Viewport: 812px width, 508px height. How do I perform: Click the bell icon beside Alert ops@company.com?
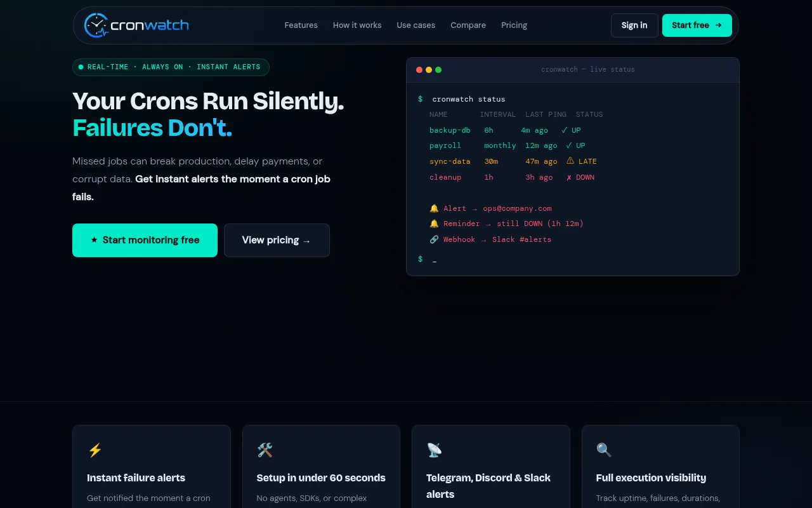[x=434, y=208]
